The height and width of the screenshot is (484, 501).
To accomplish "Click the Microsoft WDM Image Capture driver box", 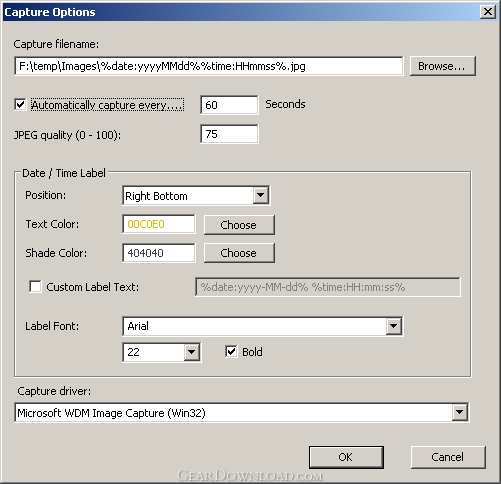I will [242, 413].
